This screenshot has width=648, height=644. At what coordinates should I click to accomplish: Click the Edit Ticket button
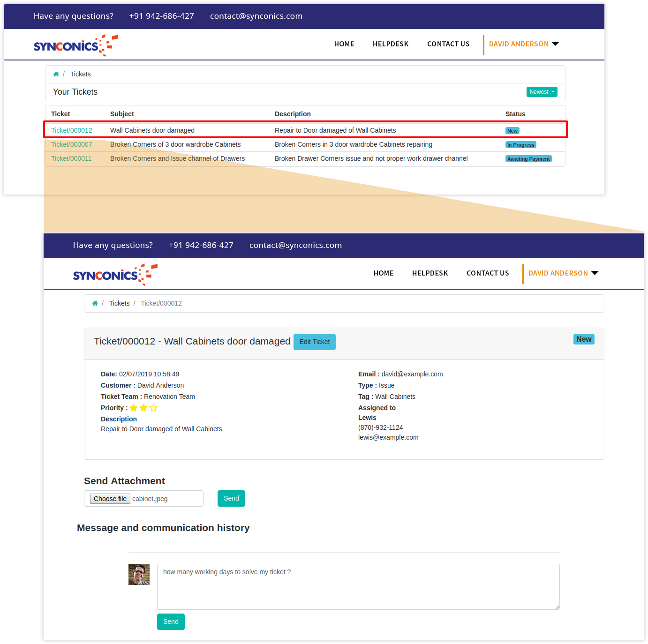click(x=314, y=342)
